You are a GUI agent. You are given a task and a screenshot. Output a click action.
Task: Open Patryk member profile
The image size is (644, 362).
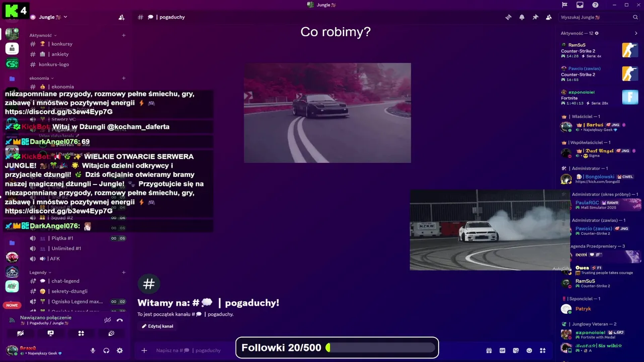600,309
